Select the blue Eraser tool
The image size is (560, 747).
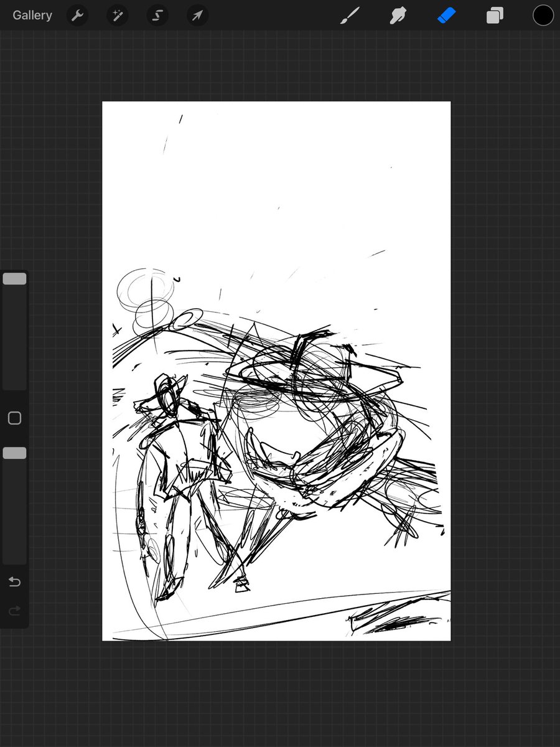(447, 16)
